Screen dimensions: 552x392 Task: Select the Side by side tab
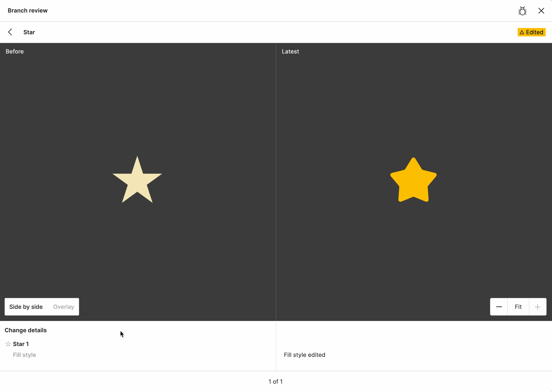[26, 307]
